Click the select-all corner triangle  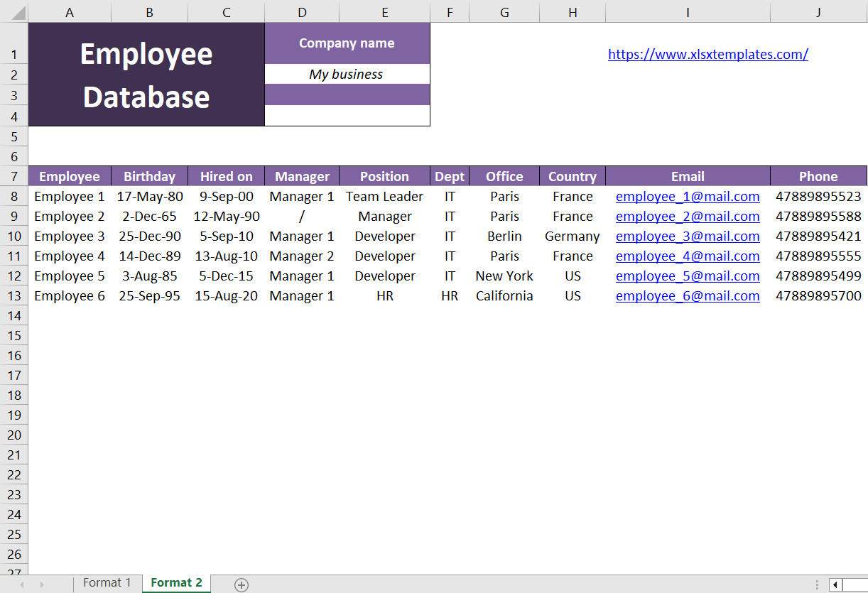click(x=14, y=12)
